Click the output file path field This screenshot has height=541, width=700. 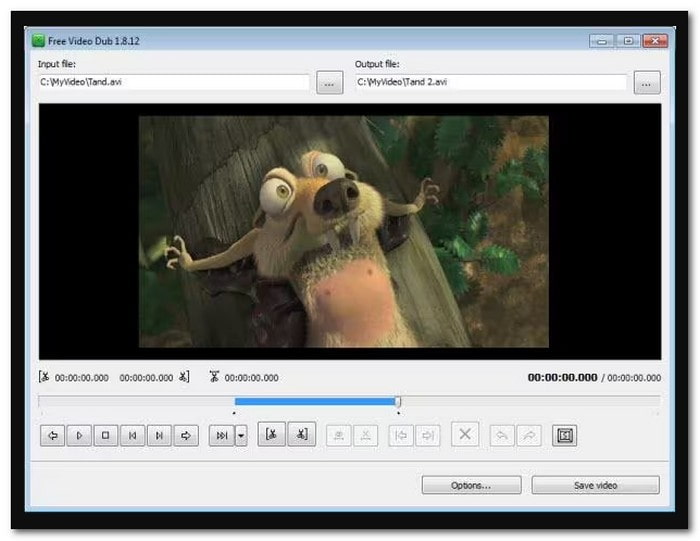[491, 82]
